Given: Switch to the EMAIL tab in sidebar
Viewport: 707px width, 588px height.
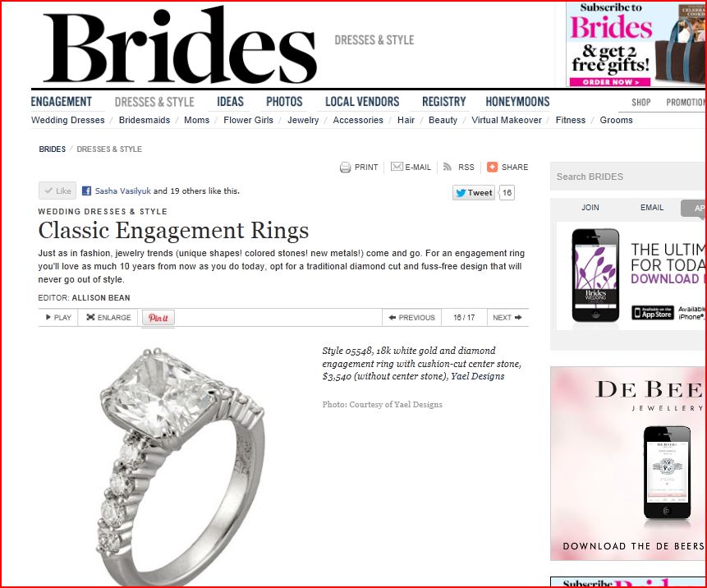Looking at the screenshot, I should [x=651, y=208].
